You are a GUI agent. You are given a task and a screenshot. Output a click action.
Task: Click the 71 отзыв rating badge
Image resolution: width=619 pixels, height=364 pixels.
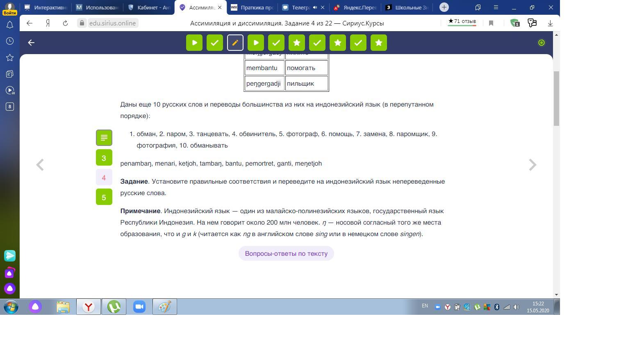click(462, 21)
